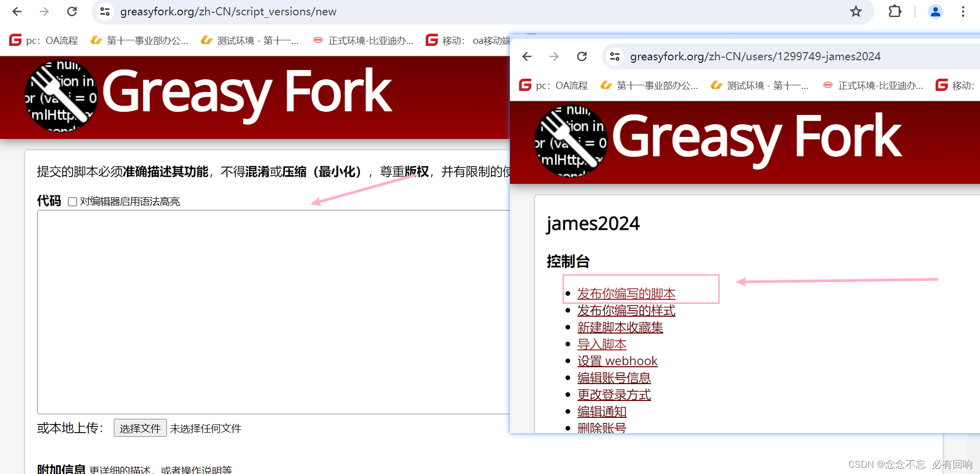The width and height of the screenshot is (980, 474).
Task: Open '测试环境 - 第十一...' bookmark in left window
Action: pyautogui.click(x=250, y=40)
